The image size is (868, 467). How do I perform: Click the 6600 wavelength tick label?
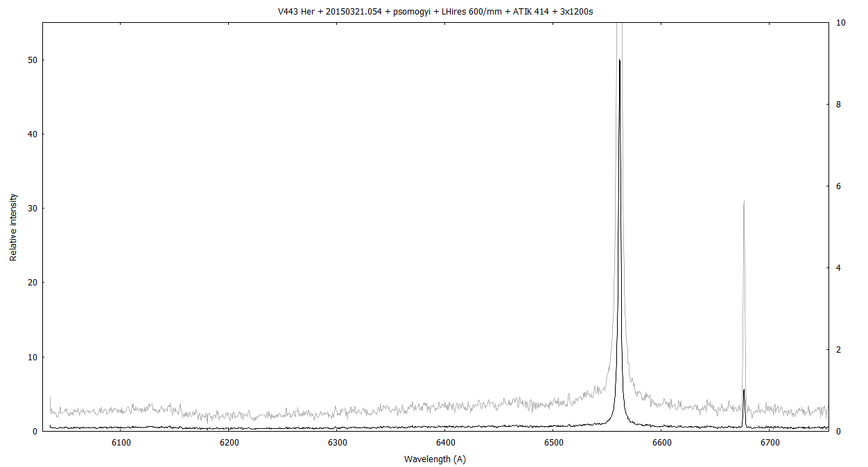coord(661,442)
